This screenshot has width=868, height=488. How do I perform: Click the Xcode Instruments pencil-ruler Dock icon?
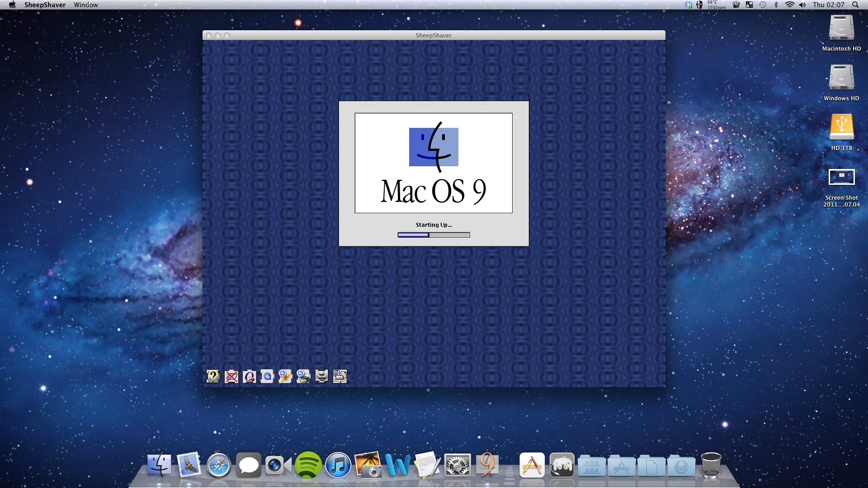tap(532, 465)
